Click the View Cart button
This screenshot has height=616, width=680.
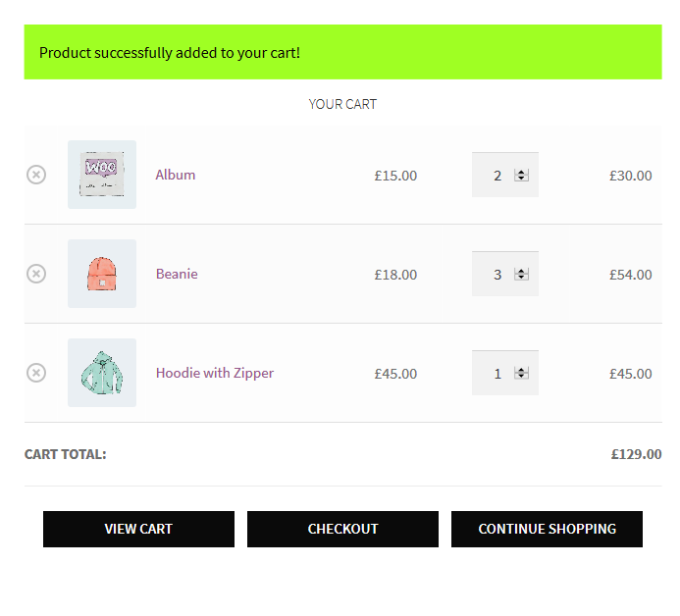point(138,529)
